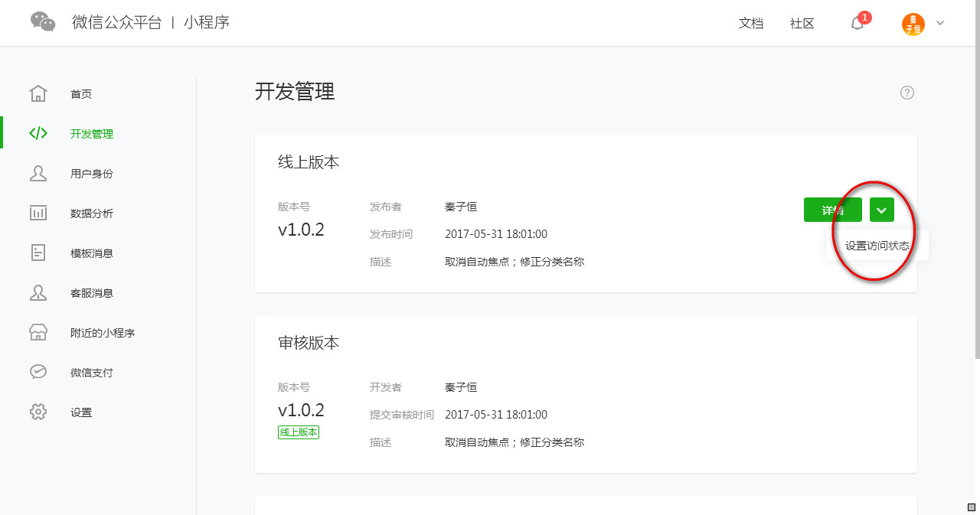980x515 pixels.
Task: Open 附近的小程序 menu item
Action: point(103,333)
